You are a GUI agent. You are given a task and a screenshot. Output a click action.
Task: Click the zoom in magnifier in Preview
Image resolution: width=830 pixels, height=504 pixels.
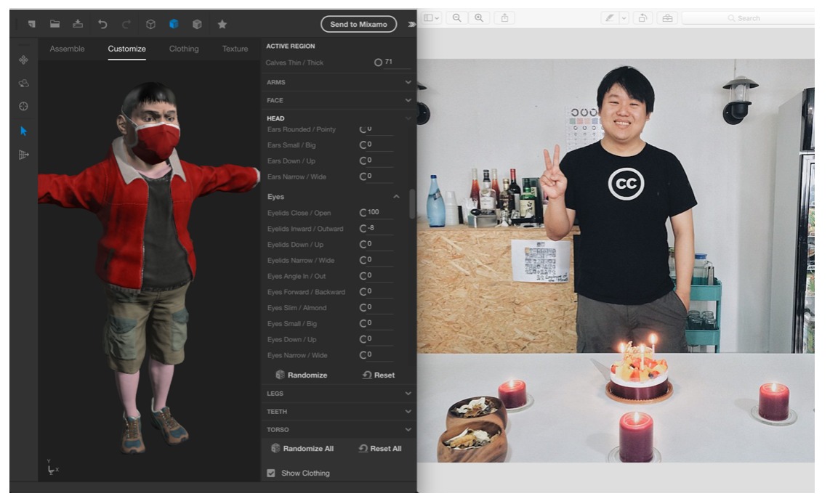pos(478,18)
